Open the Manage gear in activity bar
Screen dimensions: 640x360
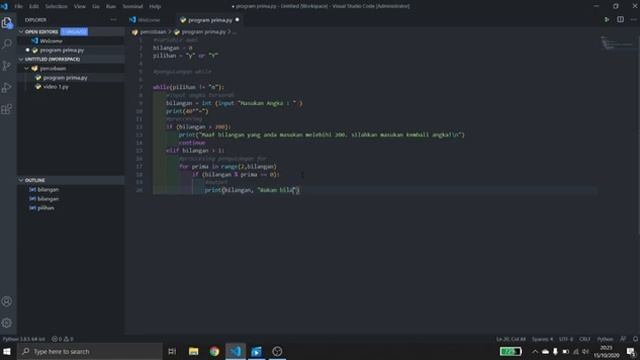click(x=7, y=323)
